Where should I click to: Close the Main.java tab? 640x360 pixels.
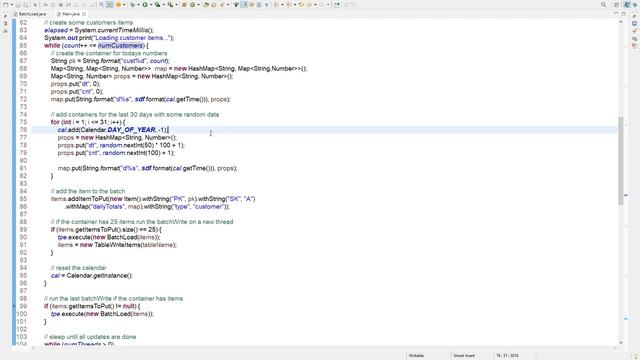pos(84,14)
